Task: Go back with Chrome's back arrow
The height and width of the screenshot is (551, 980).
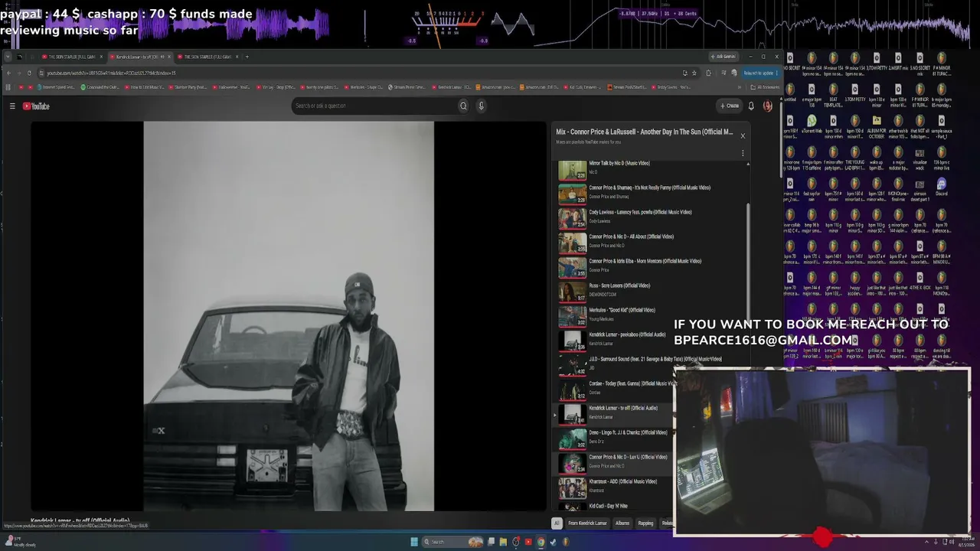Action: [x=9, y=73]
